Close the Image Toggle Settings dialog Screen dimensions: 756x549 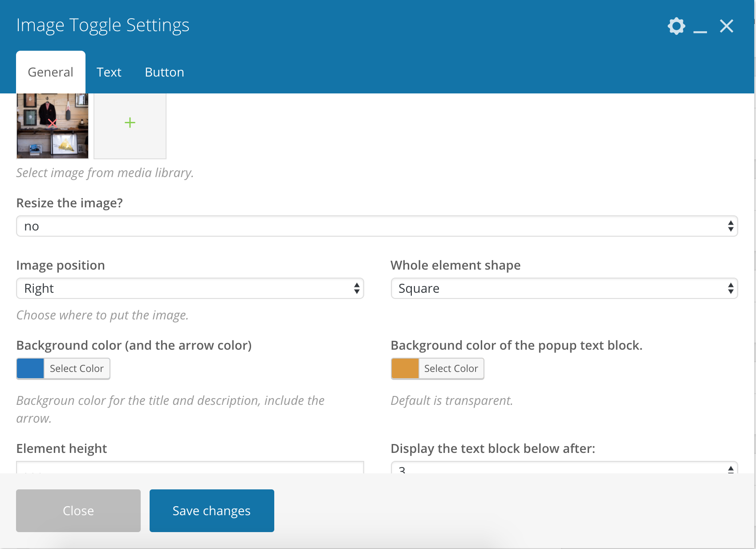click(x=727, y=26)
